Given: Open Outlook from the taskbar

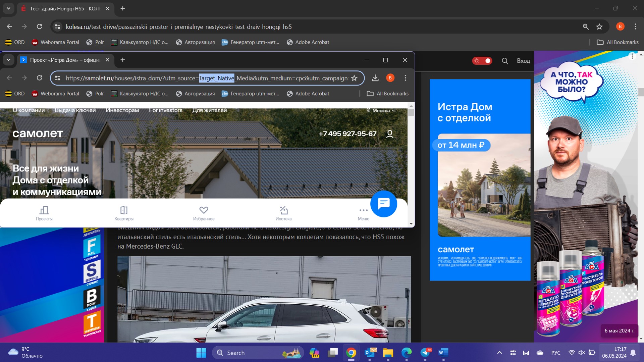Looking at the screenshot, I should pos(370,353).
